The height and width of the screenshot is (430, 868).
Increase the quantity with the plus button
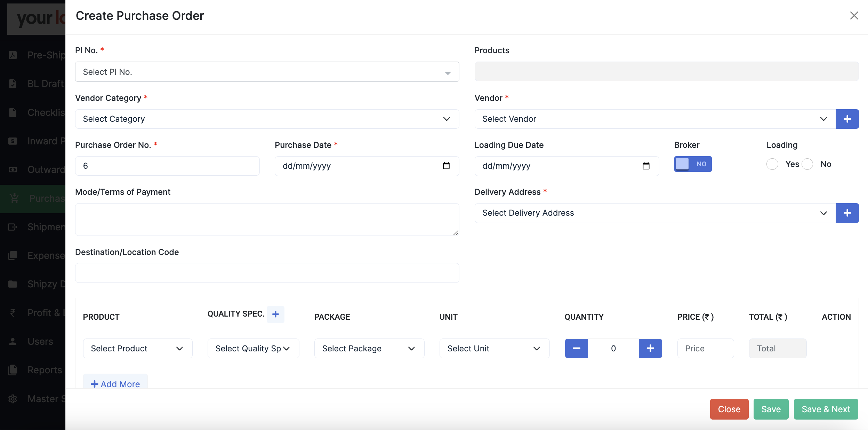point(650,348)
